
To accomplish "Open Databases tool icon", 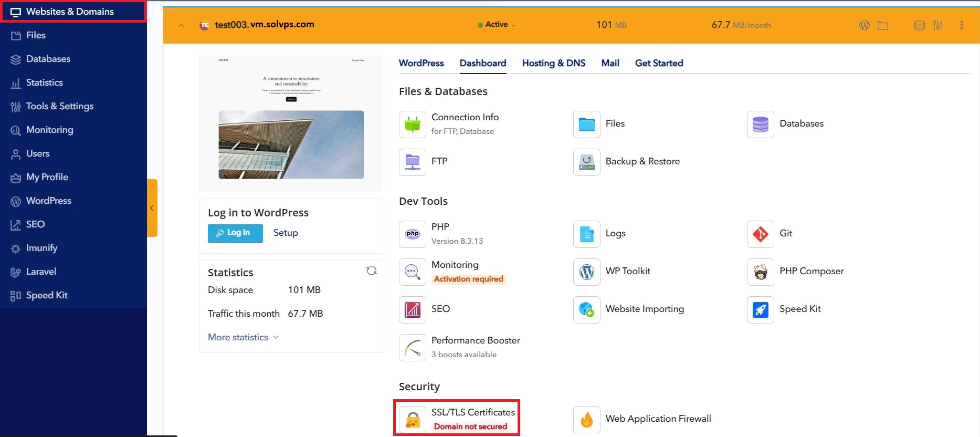I will coord(761,124).
